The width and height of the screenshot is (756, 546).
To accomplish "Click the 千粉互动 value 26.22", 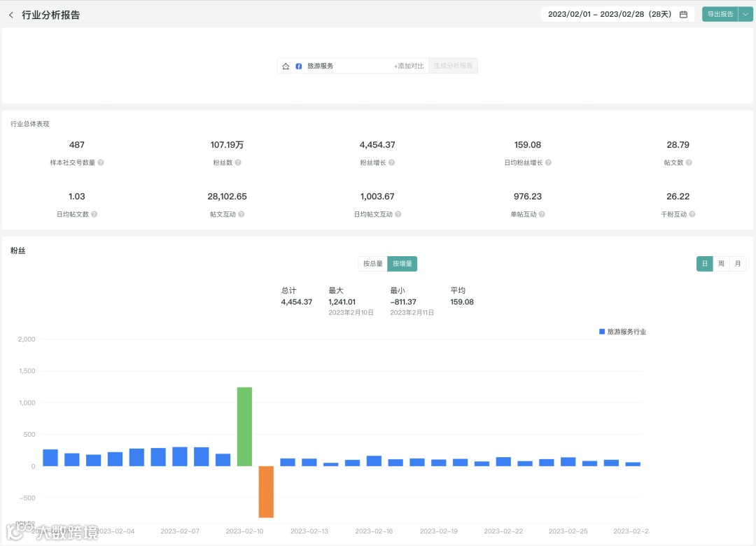I will tap(678, 196).
